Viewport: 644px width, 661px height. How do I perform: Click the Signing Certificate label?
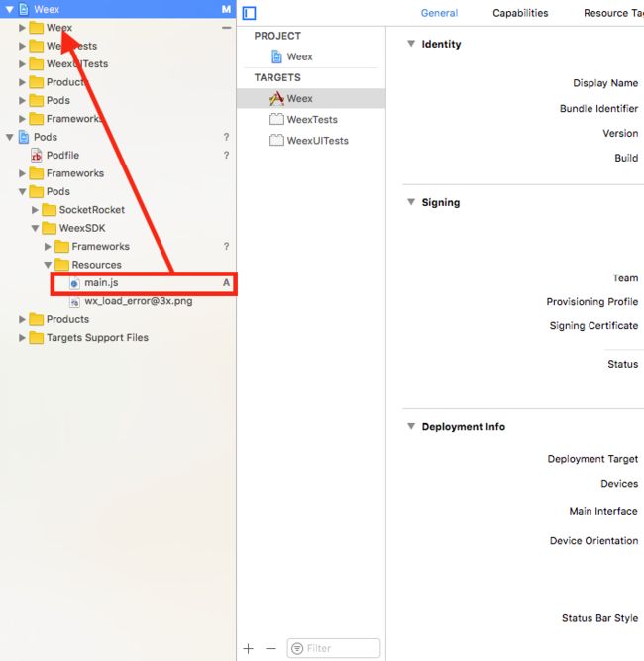pyautogui.click(x=593, y=325)
